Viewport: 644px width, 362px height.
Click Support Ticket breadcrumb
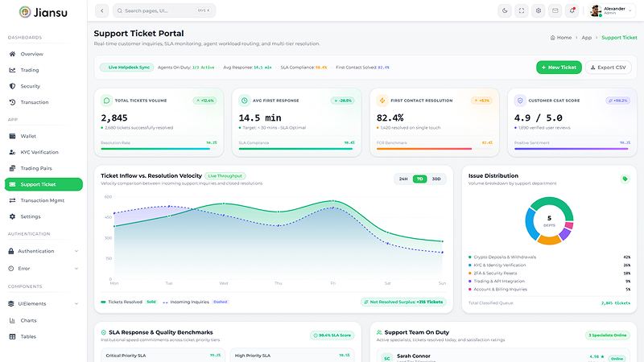[x=619, y=37]
